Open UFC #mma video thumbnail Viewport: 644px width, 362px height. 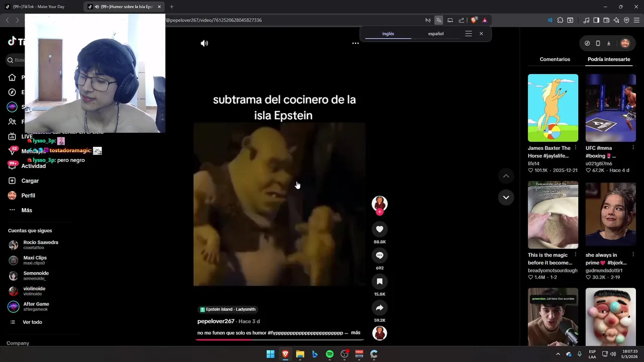[611, 108]
